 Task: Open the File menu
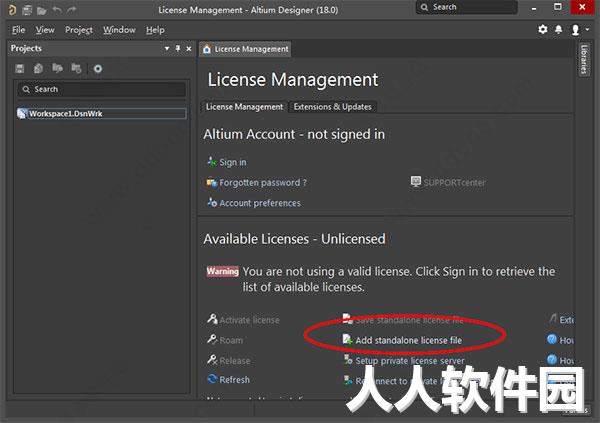(x=18, y=30)
